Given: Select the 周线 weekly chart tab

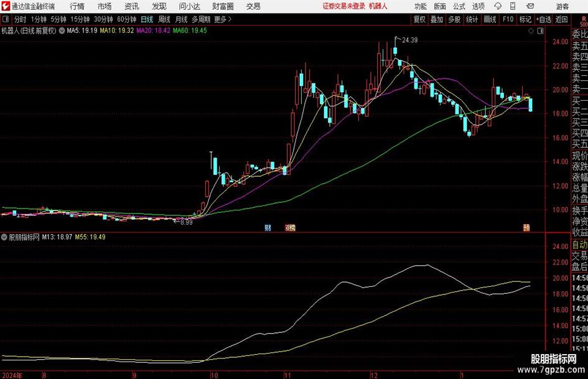Looking at the screenshot, I should 164,19.
